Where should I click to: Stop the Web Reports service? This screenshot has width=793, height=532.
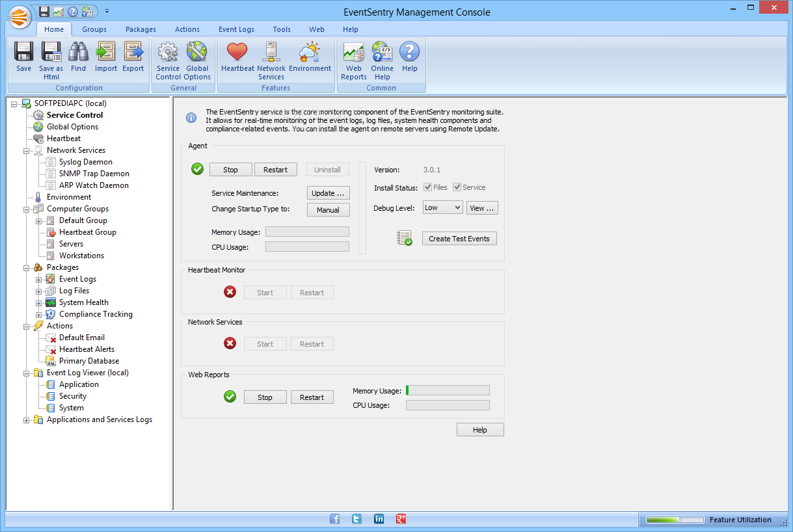(x=265, y=397)
